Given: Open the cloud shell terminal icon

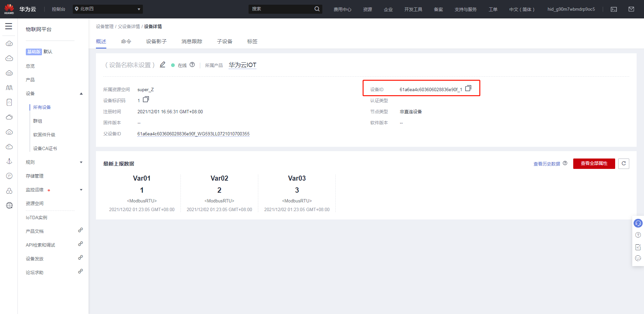Looking at the screenshot, I should click(x=614, y=9).
